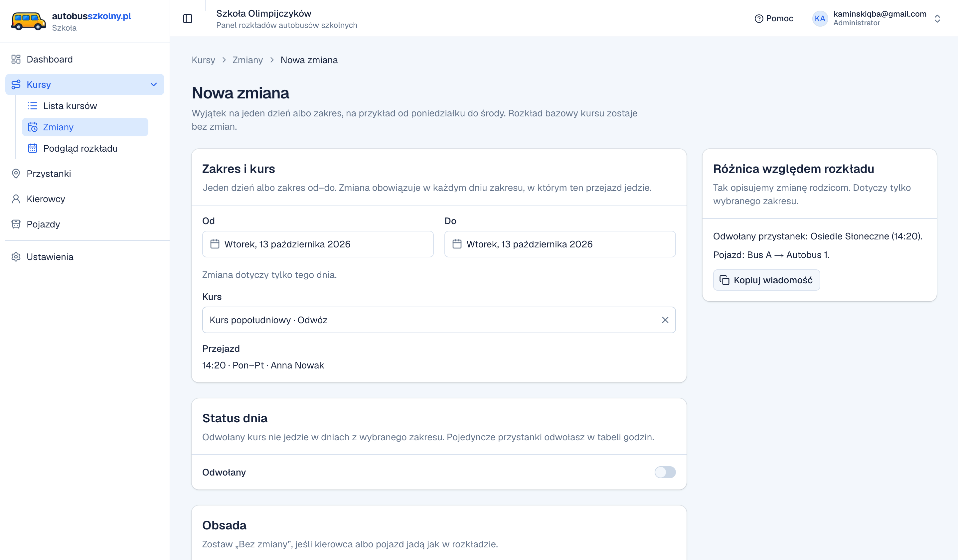
Task: Click the Zmiany breadcrumb link
Action: 247,60
